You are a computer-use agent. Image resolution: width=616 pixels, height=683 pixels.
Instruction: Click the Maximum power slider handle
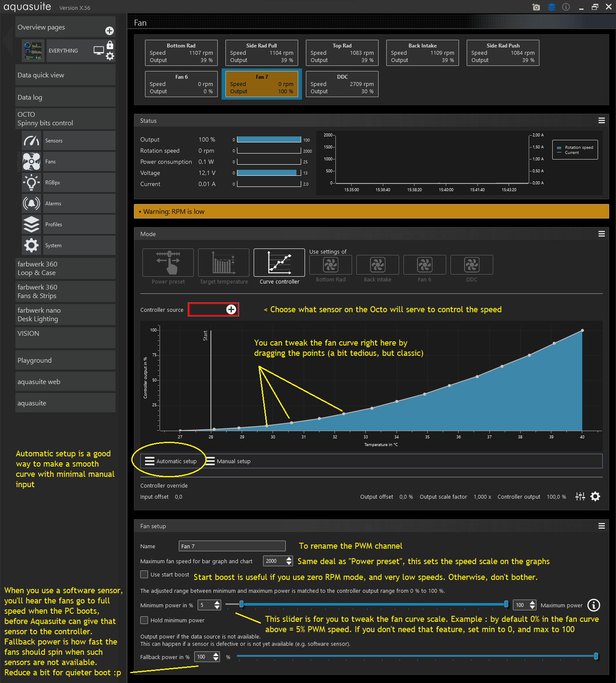click(506, 604)
